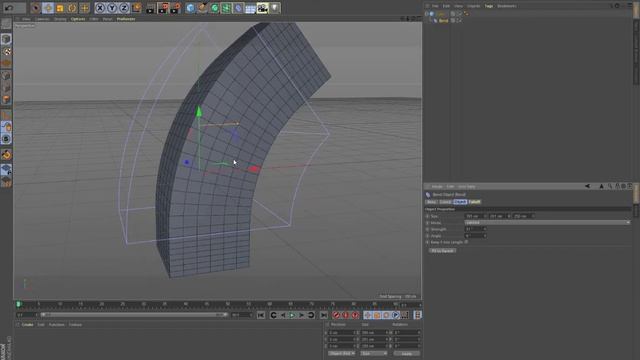Click the red Record Active Objects button
640x360 pixels.
336,315
